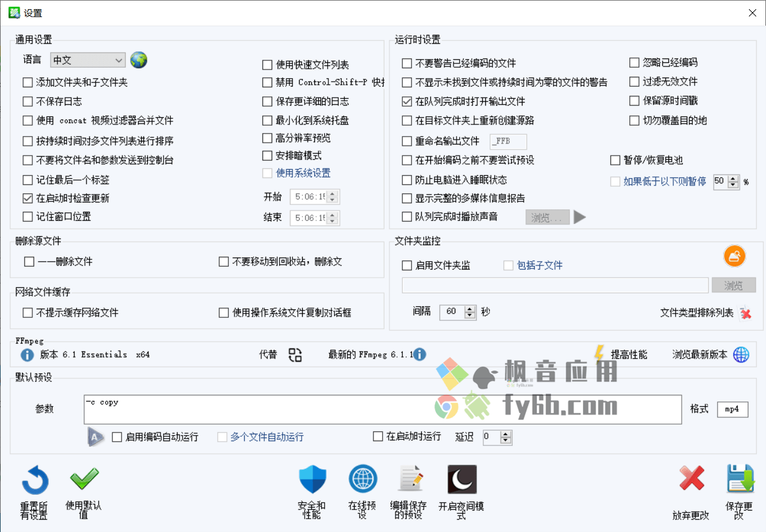The height and width of the screenshot is (532, 766).
Task: Enable encoding auto-run checkbox
Action: [x=117, y=437]
